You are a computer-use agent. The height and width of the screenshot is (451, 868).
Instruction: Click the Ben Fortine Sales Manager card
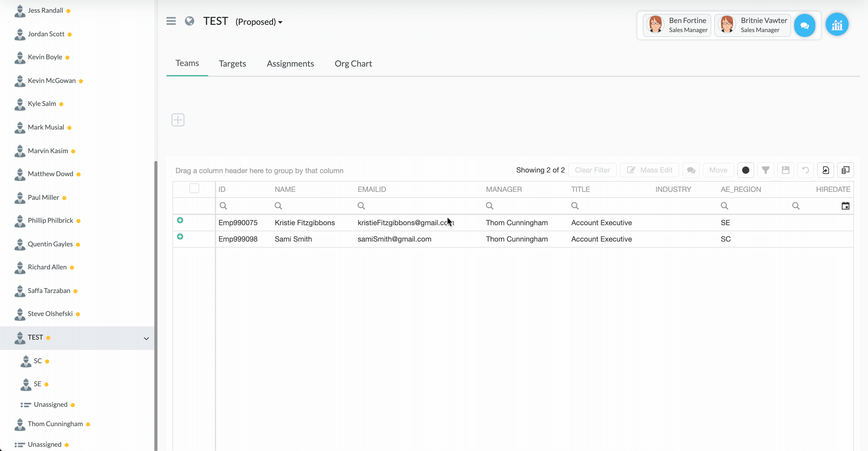pos(677,25)
